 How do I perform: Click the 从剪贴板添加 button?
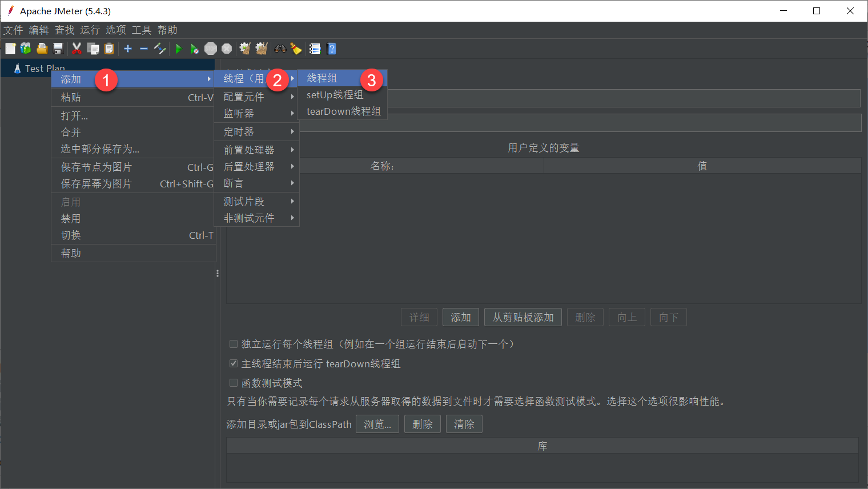point(523,317)
